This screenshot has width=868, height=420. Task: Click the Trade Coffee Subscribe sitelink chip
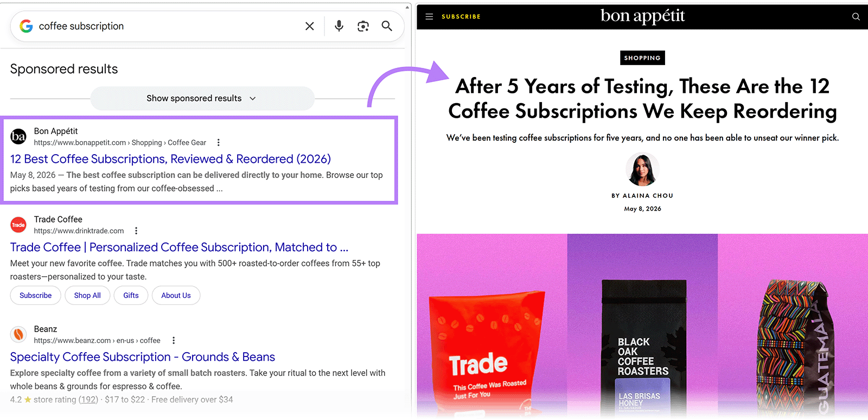(36, 295)
